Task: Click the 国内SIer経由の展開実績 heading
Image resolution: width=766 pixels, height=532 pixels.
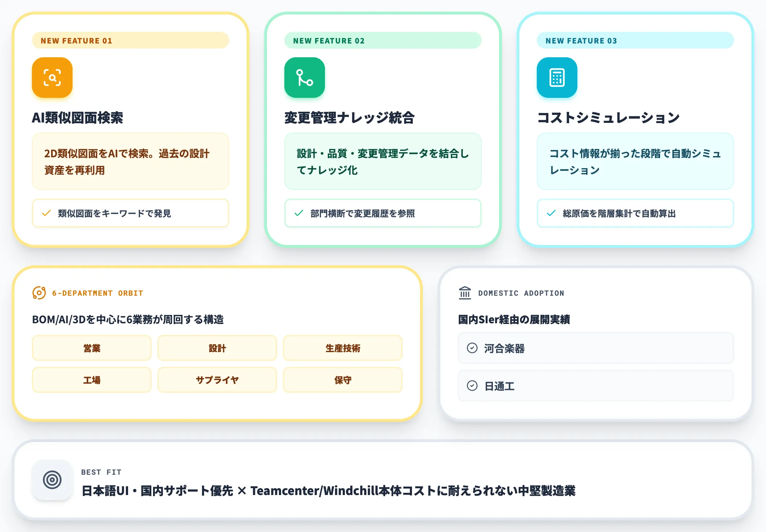Action: [514, 320]
